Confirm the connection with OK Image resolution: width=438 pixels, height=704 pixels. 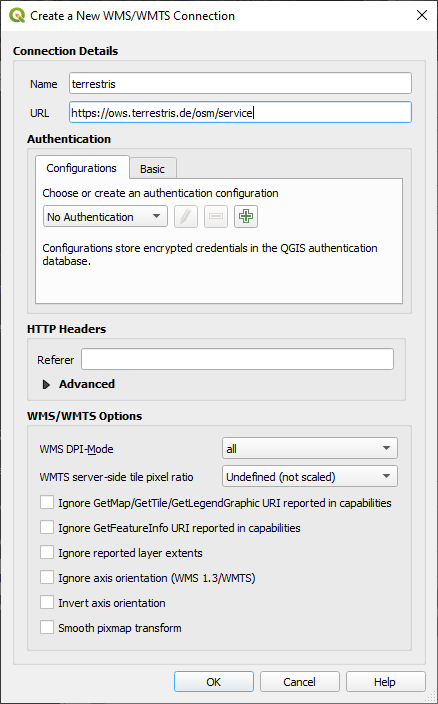click(214, 682)
